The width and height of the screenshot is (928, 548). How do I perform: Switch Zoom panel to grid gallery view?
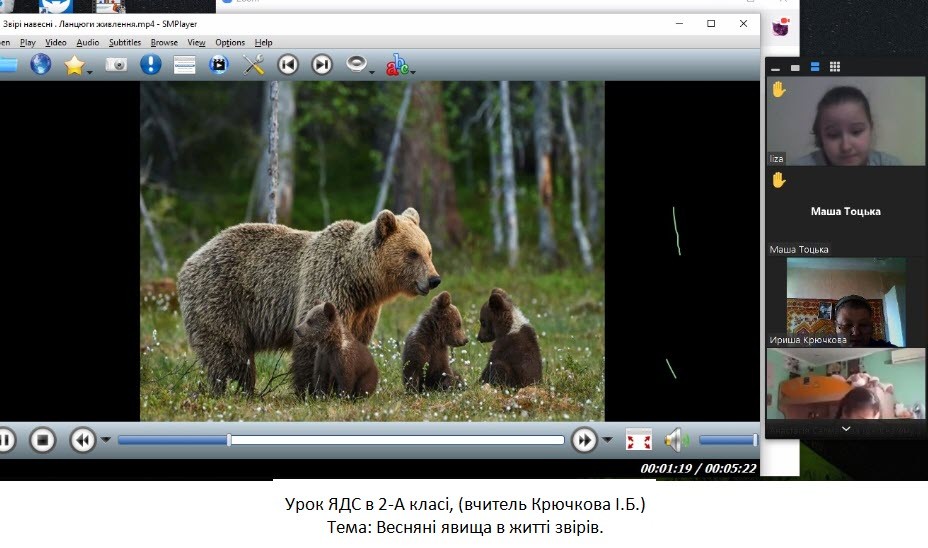[x=835, y=67]
